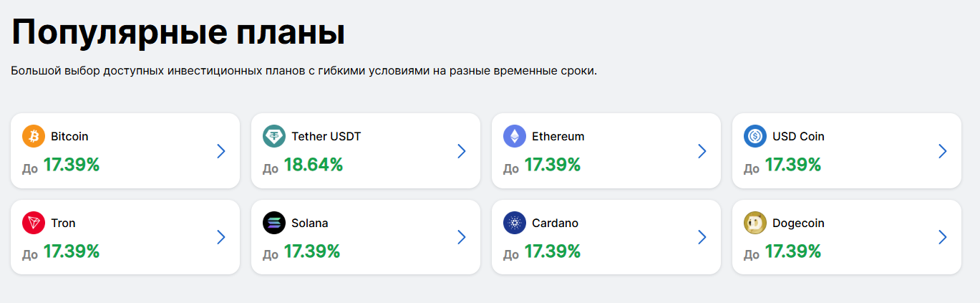
Task: Click the Dogecoin dog icon
Action: tap(755, 223)
